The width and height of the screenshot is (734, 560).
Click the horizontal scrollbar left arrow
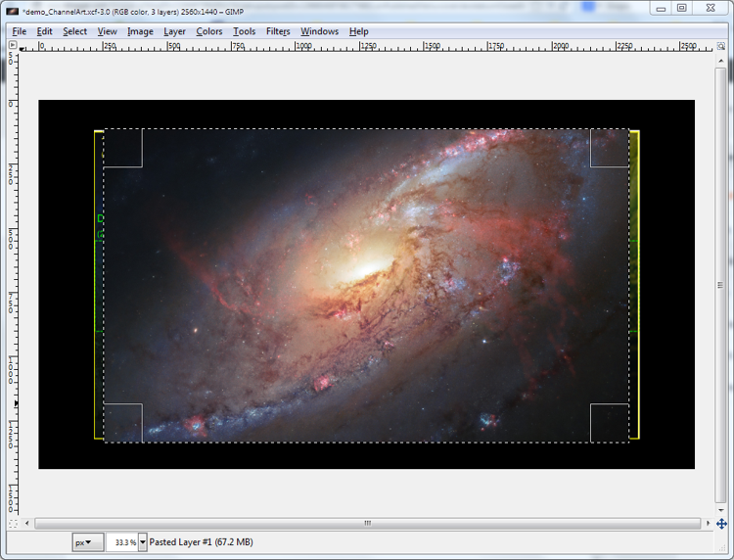tap(27, 523)
